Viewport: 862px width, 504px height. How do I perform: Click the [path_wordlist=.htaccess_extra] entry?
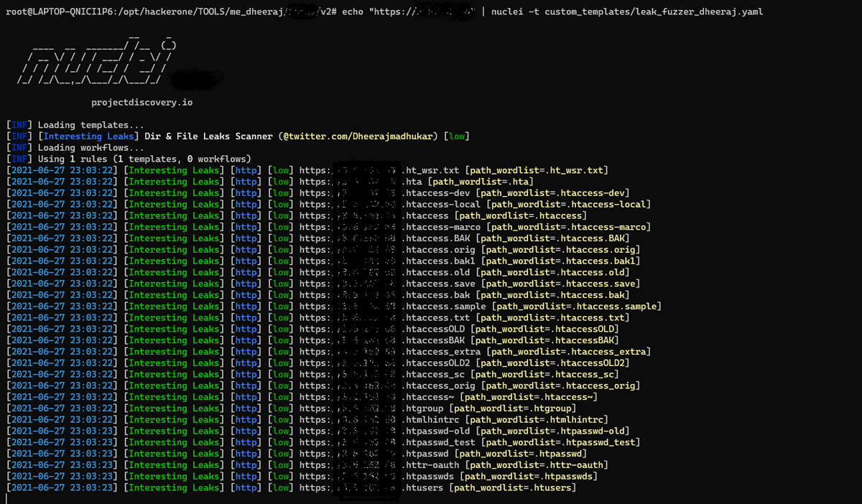[x=568, y=352]
